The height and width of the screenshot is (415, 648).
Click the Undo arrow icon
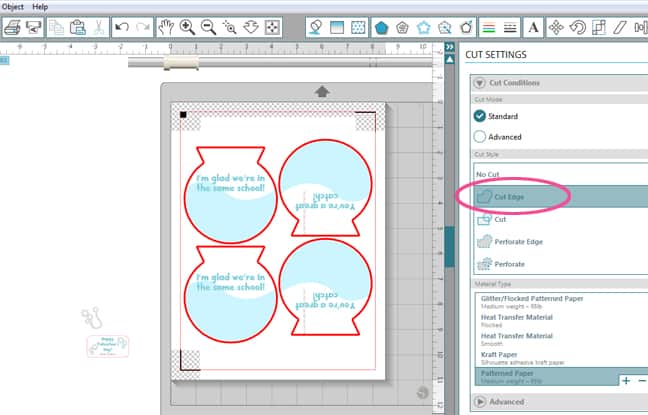point(122,28)
